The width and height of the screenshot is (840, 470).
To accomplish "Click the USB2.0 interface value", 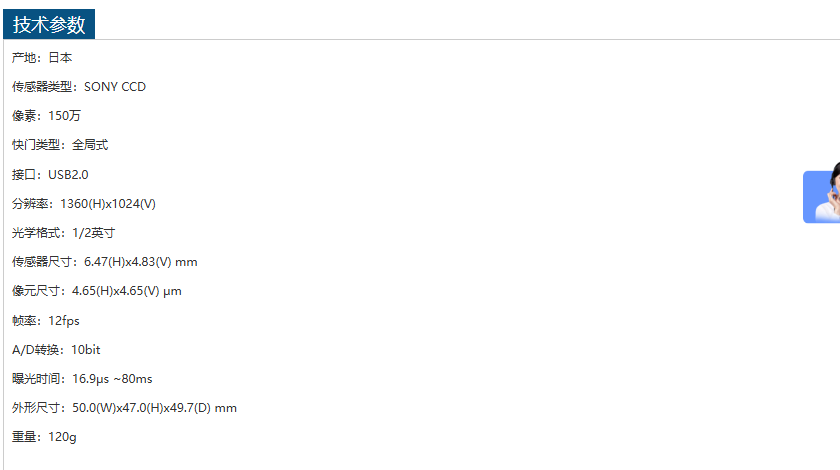I will point(68,174).
